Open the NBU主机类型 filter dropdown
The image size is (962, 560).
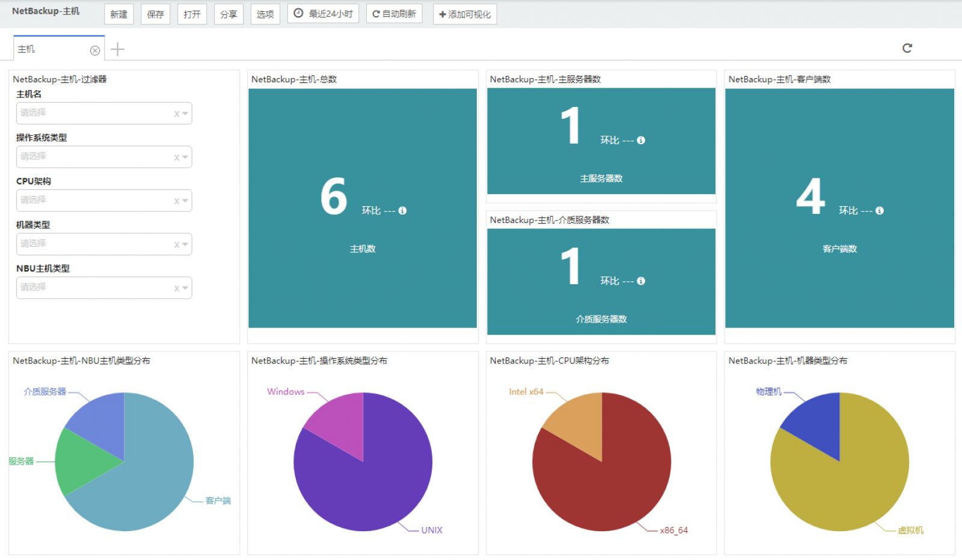[x=104, y=288]
